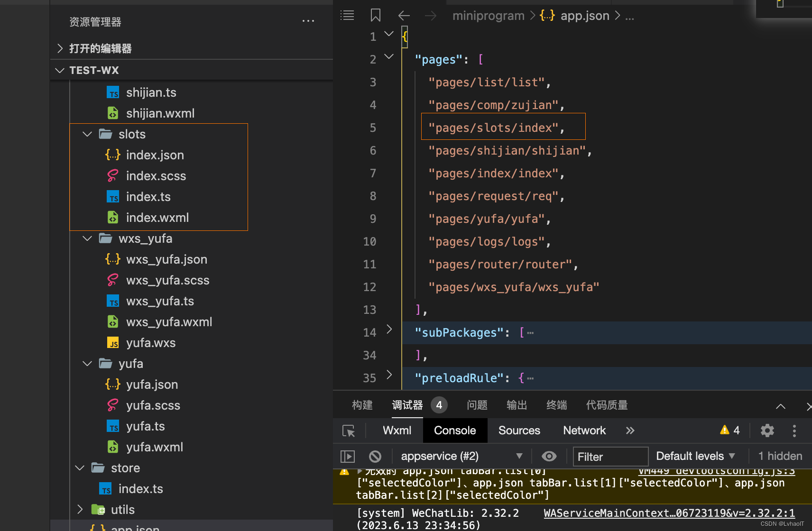Collapse the TEST-WX project root
Screen dimensions: 812x531
60,70
